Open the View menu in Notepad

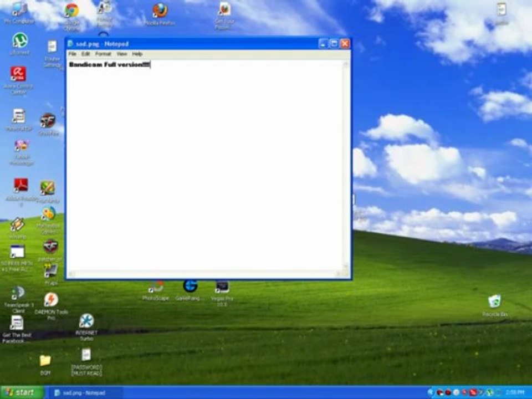(122, 54)
